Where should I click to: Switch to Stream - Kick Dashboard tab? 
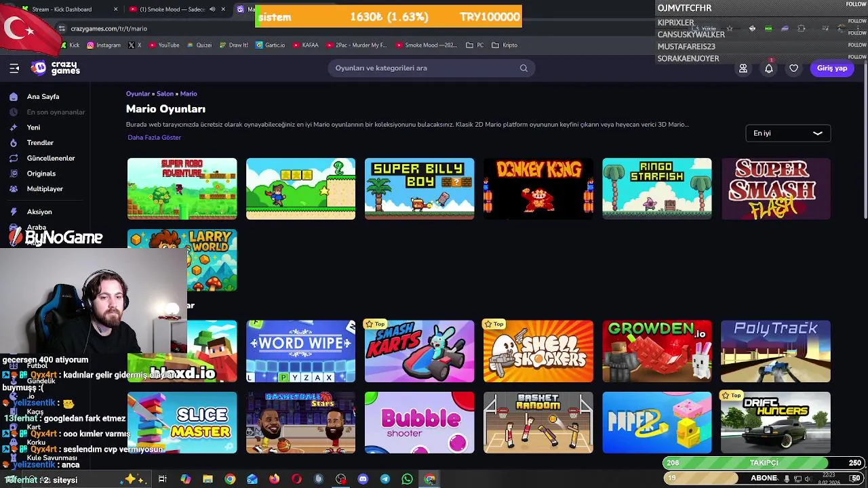[x=68, y=9]
